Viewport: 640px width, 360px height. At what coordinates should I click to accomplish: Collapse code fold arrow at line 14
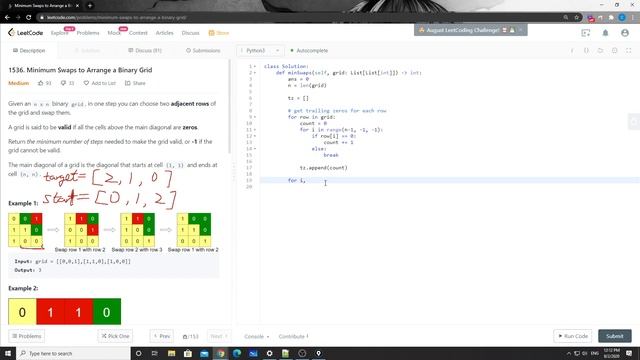(255, 149)
